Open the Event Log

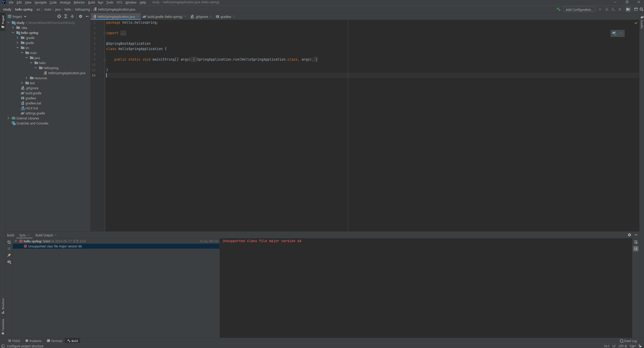(628, 341)
